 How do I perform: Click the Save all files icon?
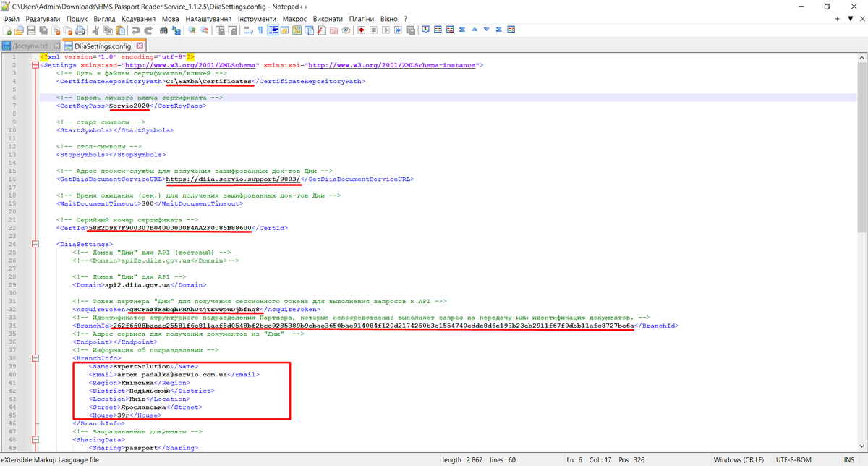tap(43, 30)
